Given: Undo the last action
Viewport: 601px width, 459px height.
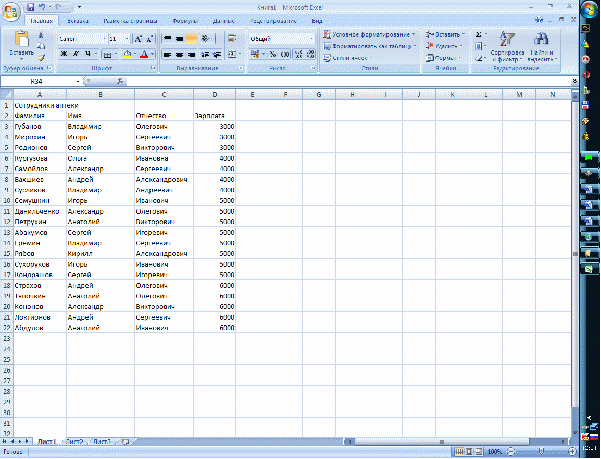Looking at the screenshot, I should (x=42, y=7).
